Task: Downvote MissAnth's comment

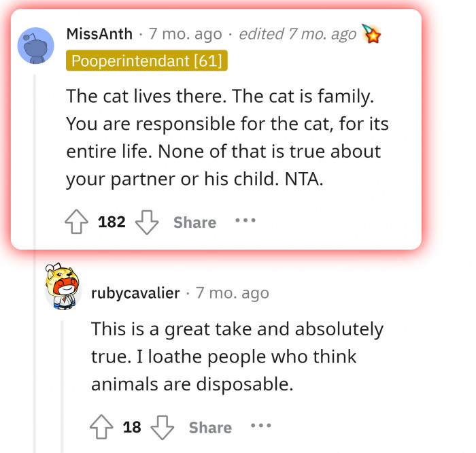Action: [147, 222]
